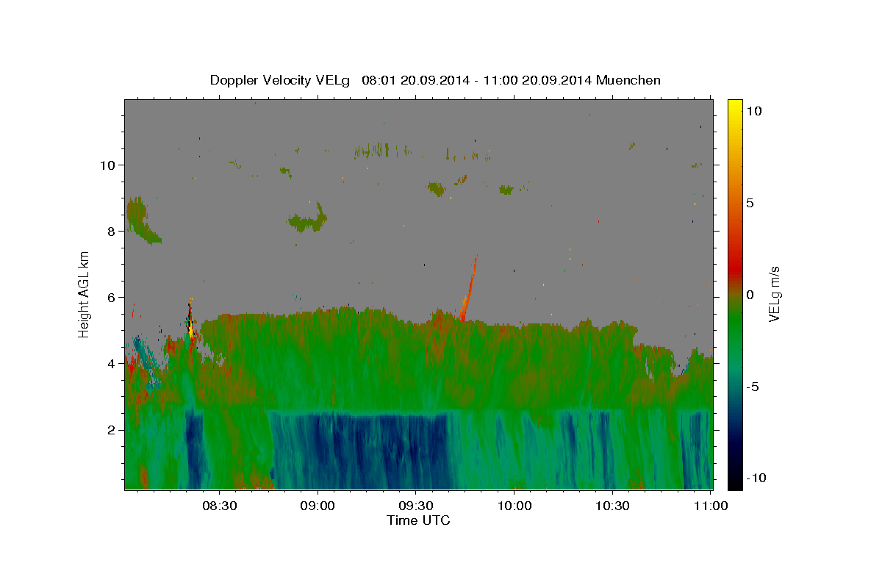Screen dimensions: 882x588
Task: Click the 08:30 time tick label
Action: pos(219,506)
